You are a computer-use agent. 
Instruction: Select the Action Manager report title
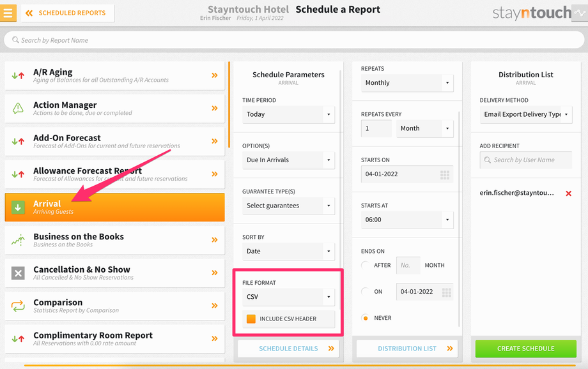65,105
